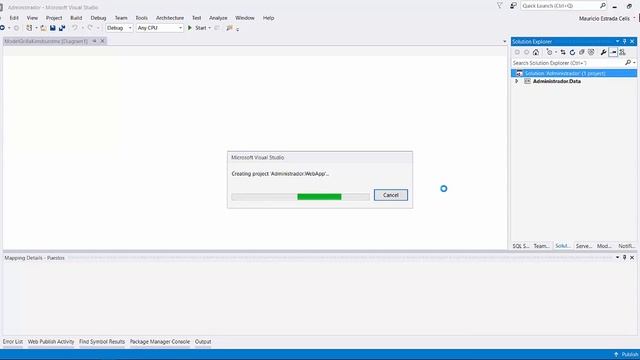Click the Pending Changes Filter icon

[549, 52]
